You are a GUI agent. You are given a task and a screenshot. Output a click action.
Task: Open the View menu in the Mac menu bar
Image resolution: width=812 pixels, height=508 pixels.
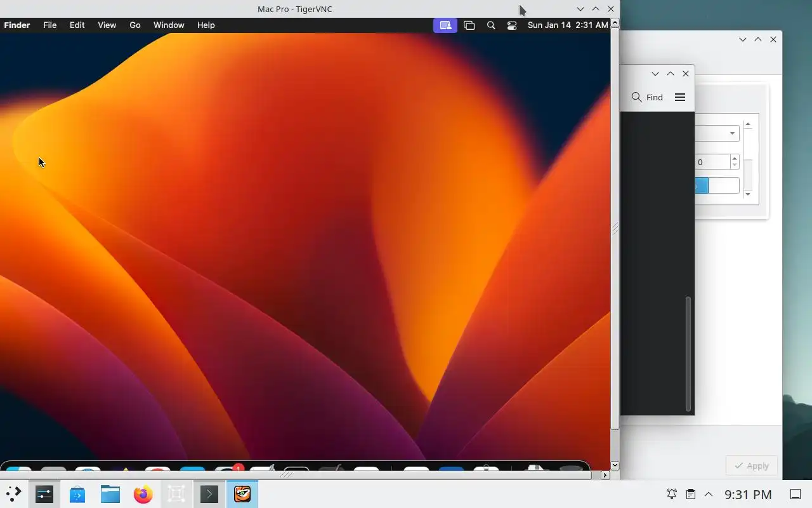pos(107,25)
